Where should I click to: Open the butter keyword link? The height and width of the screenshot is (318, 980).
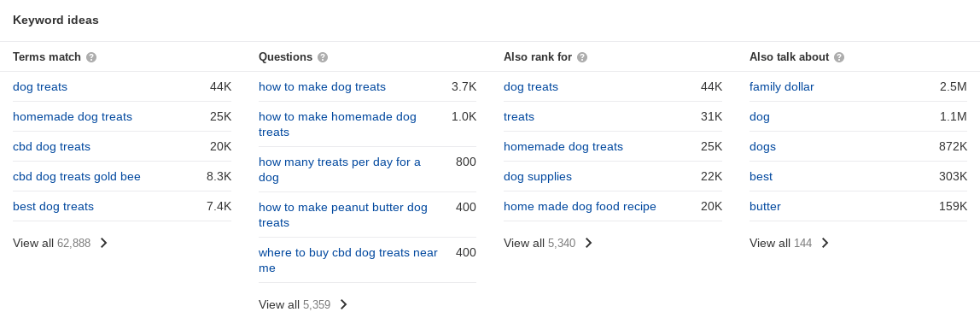pos(765,207)
